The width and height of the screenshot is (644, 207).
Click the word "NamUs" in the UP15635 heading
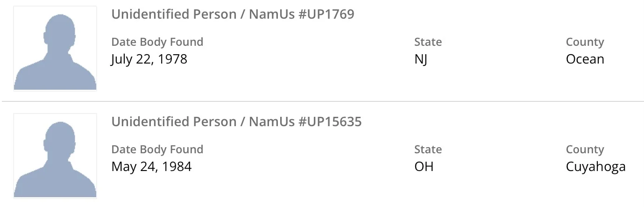tap(272, 122)
